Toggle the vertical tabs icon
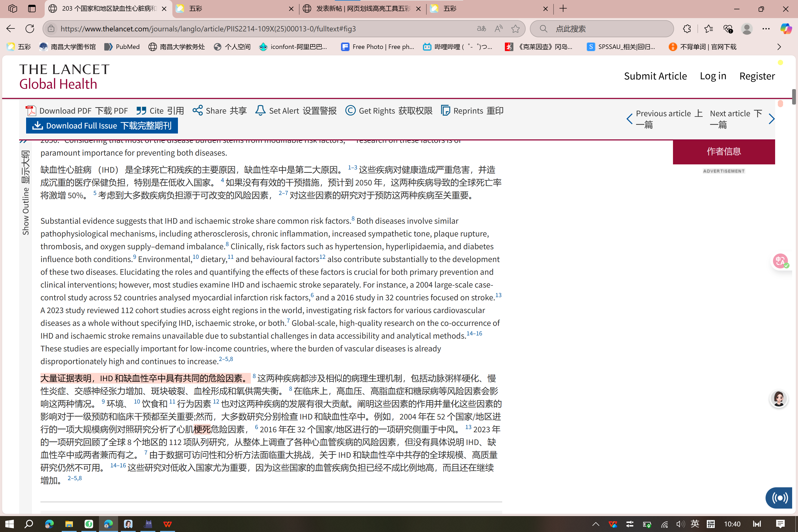This screenshot has height=532, width=798. point(32,9)
